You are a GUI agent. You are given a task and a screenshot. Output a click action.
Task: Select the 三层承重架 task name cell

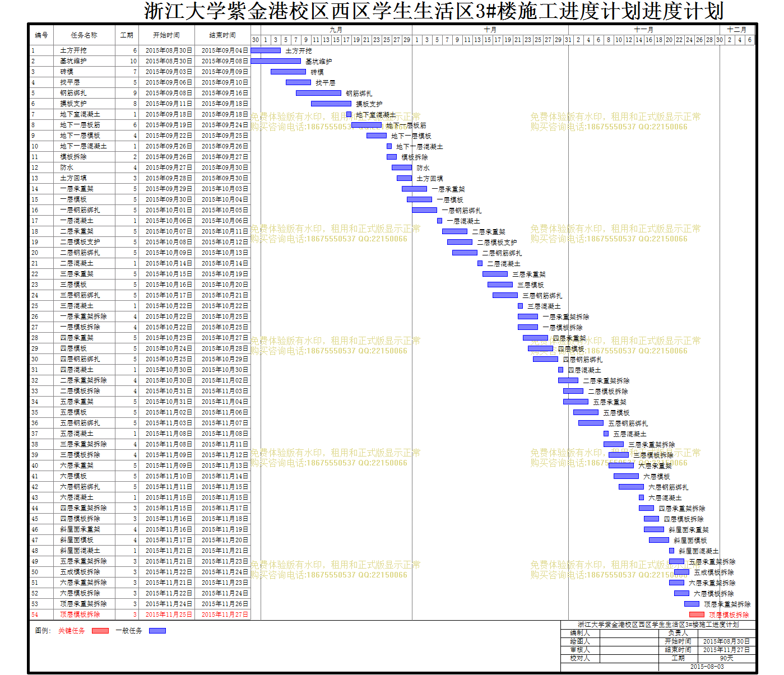(84, 274)
